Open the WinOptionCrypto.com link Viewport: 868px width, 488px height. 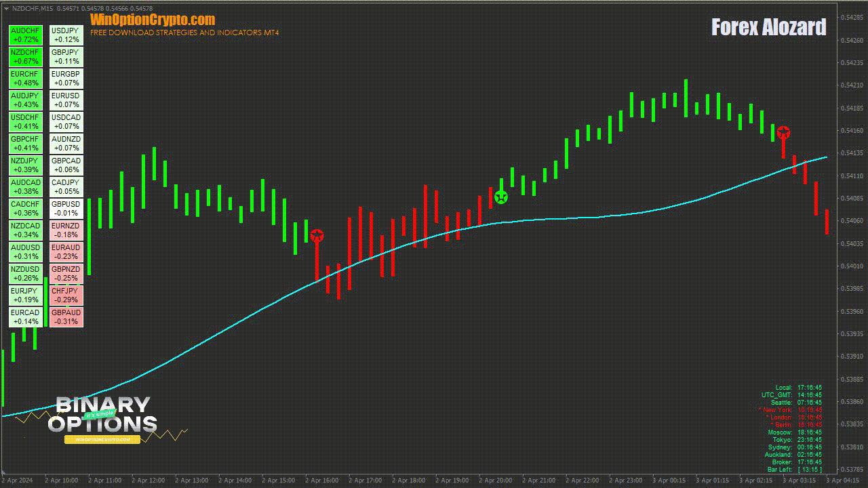click(153, 20)
